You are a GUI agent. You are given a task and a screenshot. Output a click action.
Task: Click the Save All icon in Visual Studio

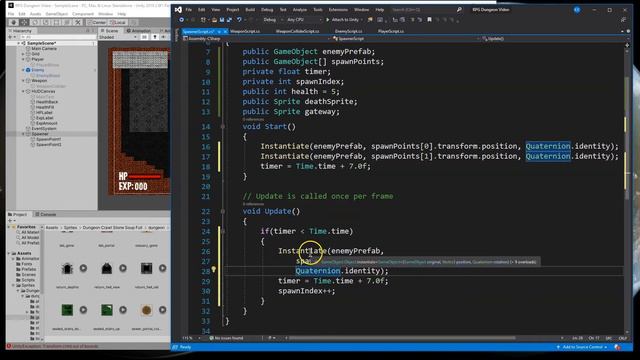tap(229, 20)
